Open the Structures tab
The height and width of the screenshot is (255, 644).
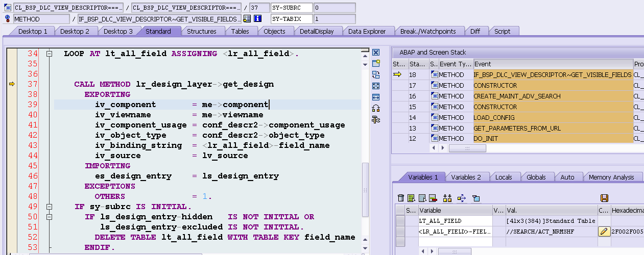pos(202,31)
